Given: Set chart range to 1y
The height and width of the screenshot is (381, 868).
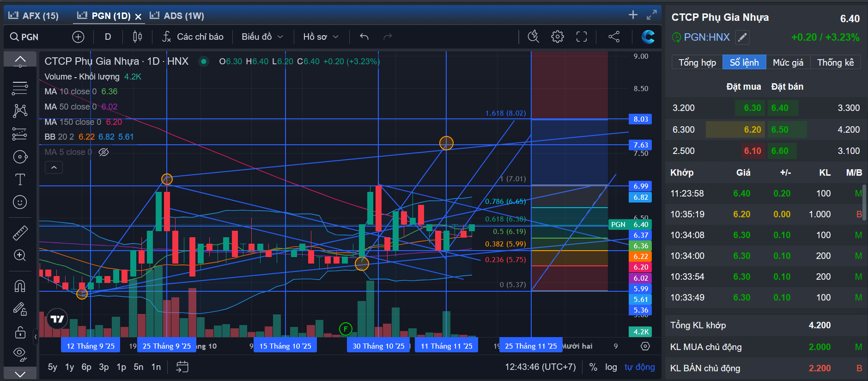Looking at the screenshot, I should [69, 367].
